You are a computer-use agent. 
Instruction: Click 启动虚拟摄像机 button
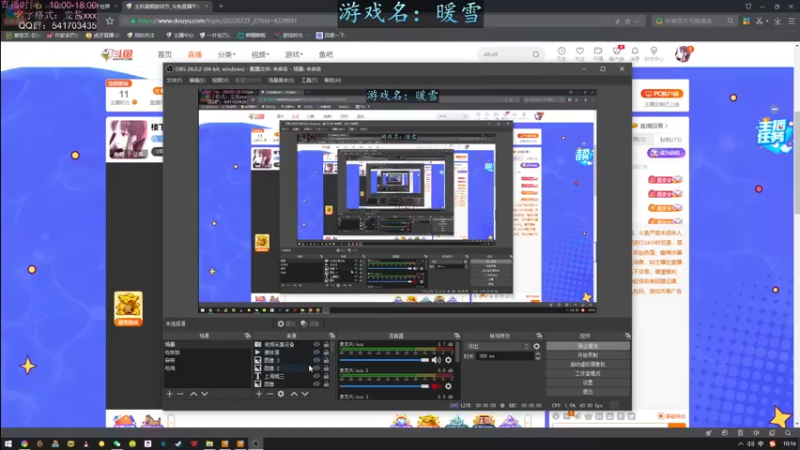click(588, 364)
